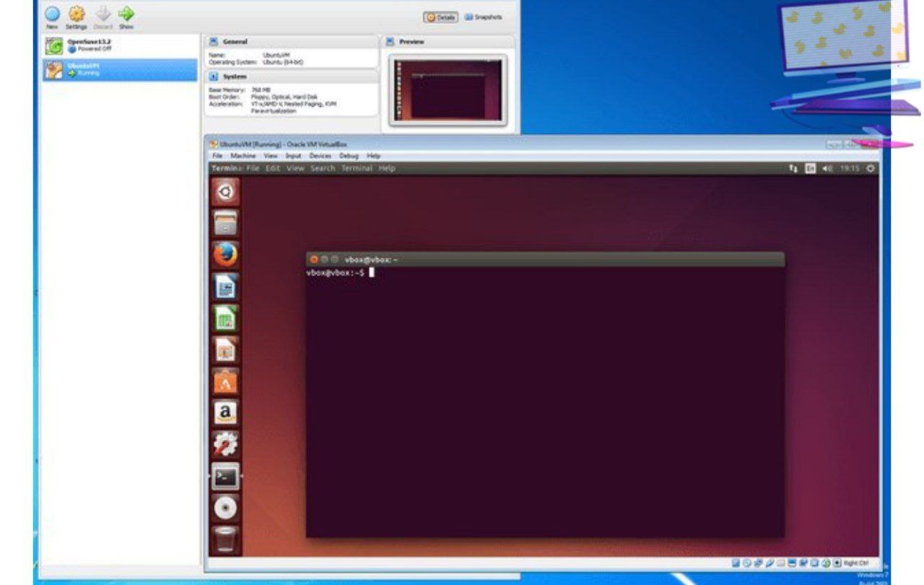Open Search in the Ubuntu Terminal panel menu

tap(323, 168)
